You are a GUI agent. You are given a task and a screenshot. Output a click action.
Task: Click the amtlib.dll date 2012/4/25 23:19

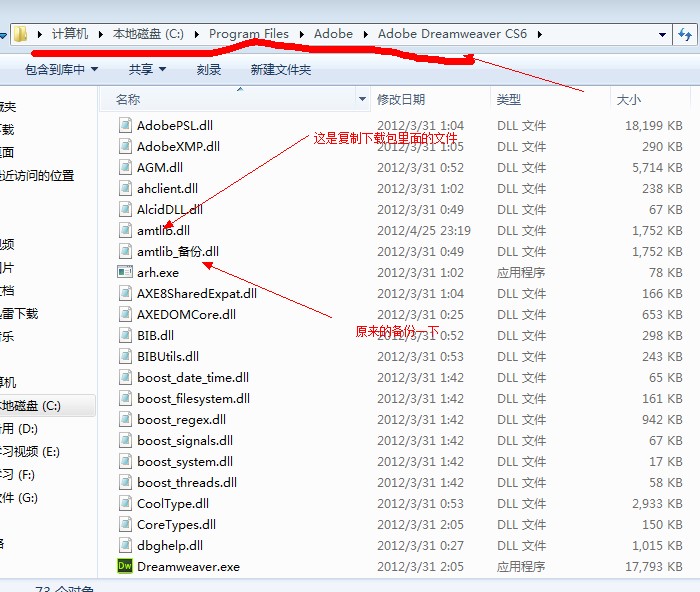pos(424,230)
